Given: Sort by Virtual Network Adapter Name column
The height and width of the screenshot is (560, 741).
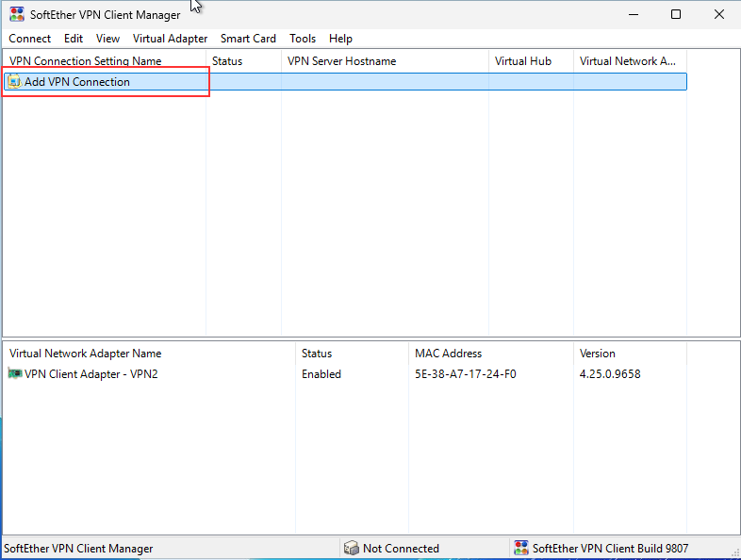Looking at the screenshot, I should coord(149,354).
